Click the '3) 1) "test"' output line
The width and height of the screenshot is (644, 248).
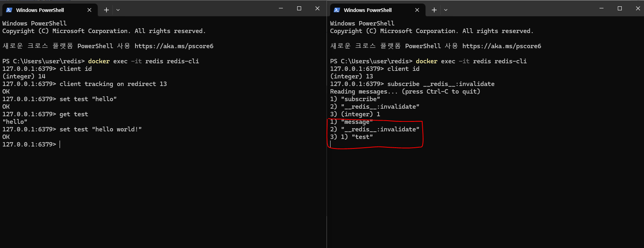pyautogui.click(x=352, y=137)
